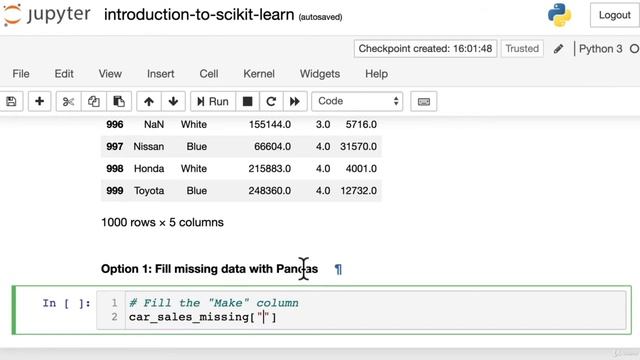
Task: Click the Honda cell in row 998
Action: click(x=149, y=169)
